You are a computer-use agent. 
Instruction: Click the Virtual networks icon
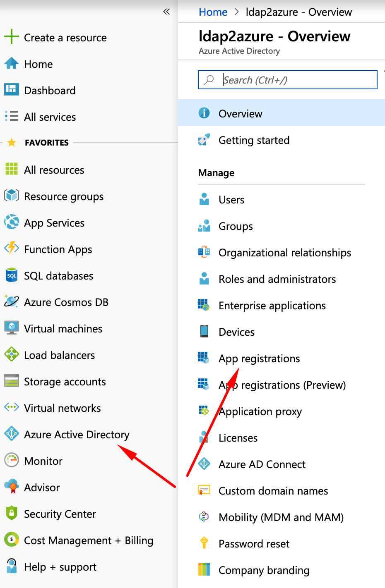12,407
